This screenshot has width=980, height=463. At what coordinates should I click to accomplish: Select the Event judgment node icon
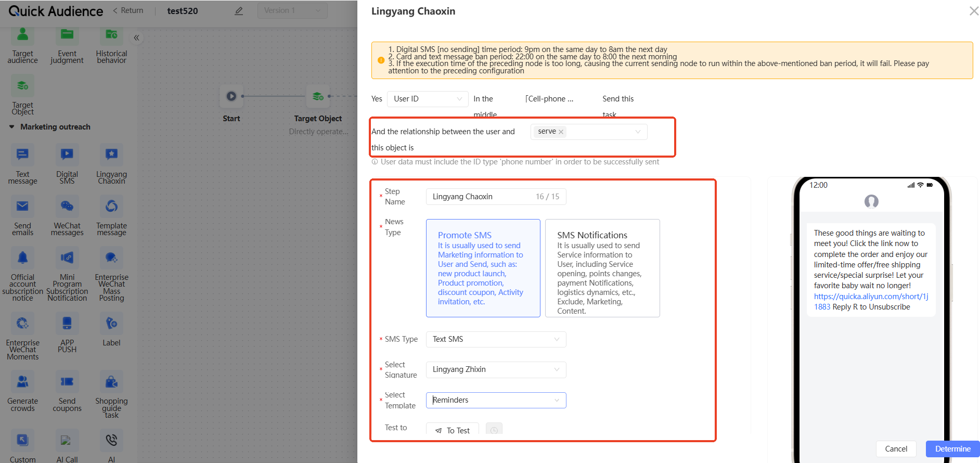coord(67,35)
